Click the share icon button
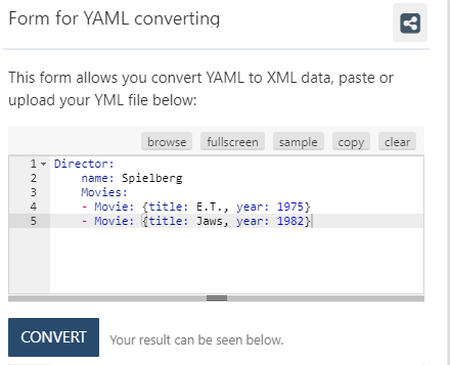 click(x=410, y=23)
